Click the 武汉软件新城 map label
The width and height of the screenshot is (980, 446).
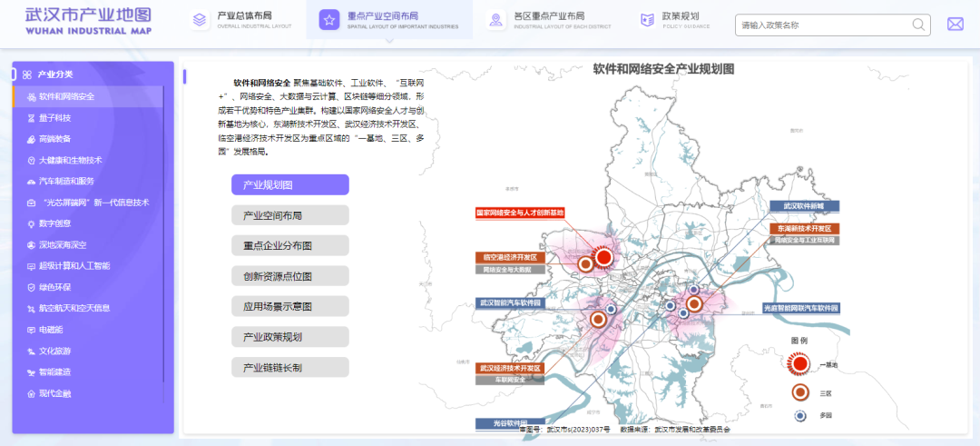(x=804, y=206)
